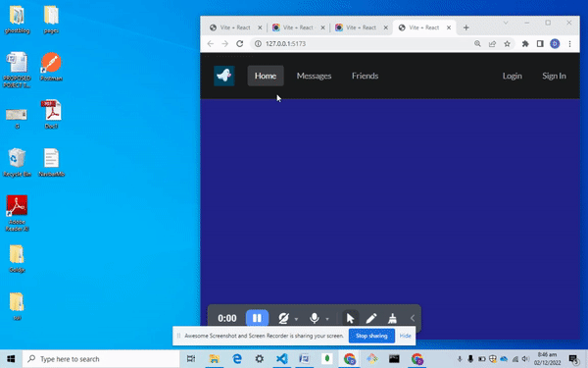Click the share page icon in address bar

click(492, 43)
